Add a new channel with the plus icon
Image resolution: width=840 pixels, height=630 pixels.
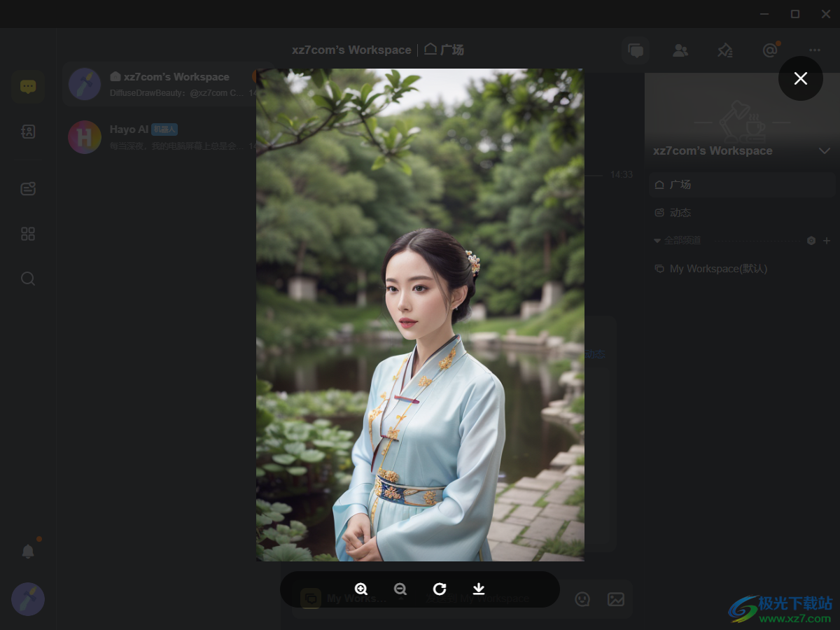point(827,241)
